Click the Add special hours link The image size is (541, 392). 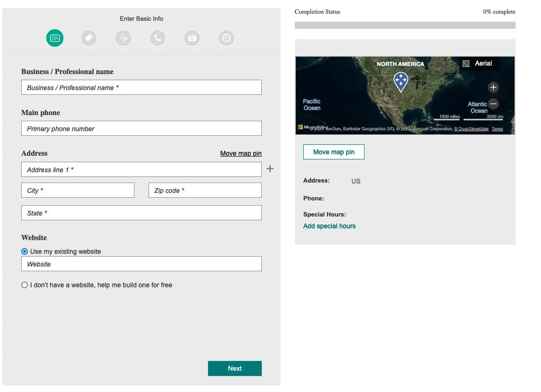tap(329, 226)
